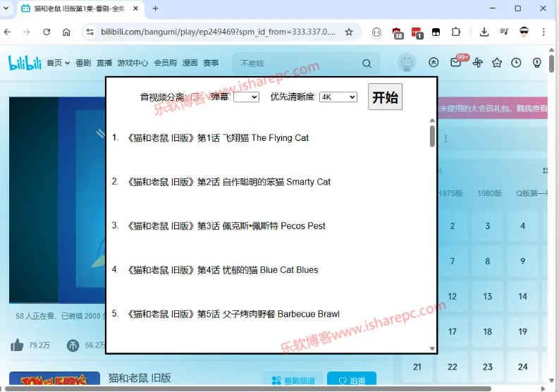
Task: Open the 优先清晰度 4K dropdown
Action: point(338,97)
